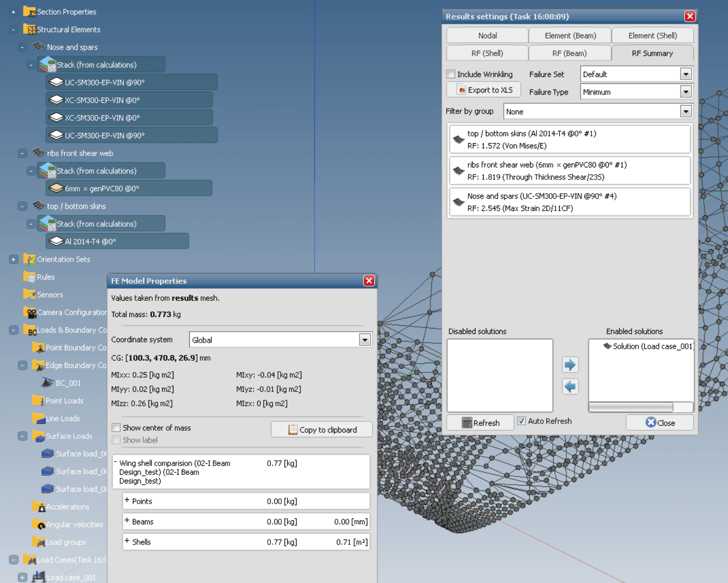
Task: Click the Accelerations folder icon
Action: (39, 506)
